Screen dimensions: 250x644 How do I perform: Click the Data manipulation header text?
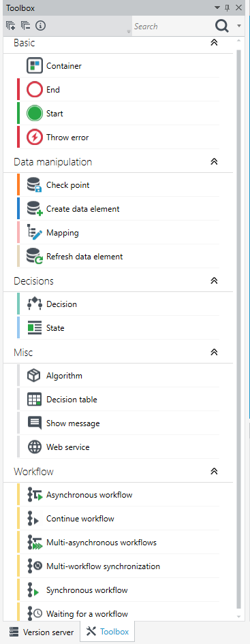point(52,162)
